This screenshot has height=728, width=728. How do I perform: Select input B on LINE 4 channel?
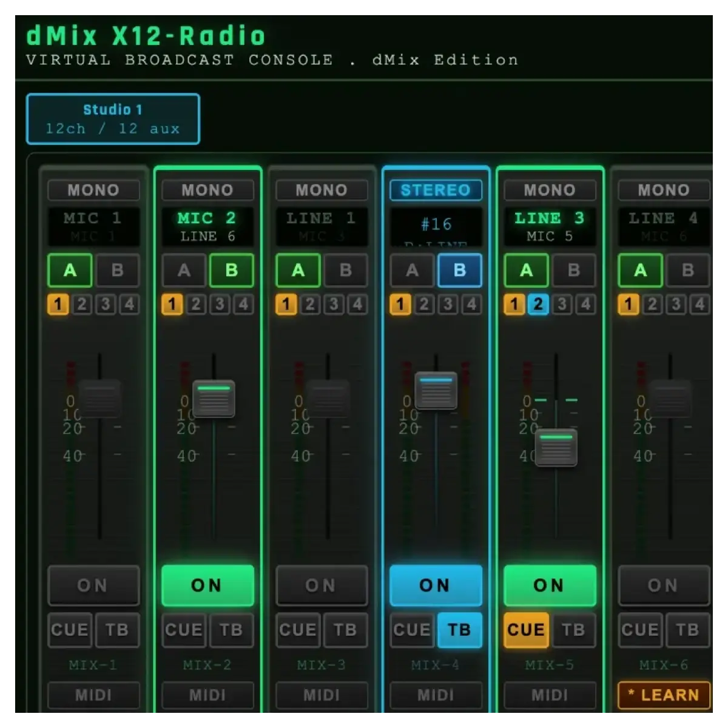point(687,271)
